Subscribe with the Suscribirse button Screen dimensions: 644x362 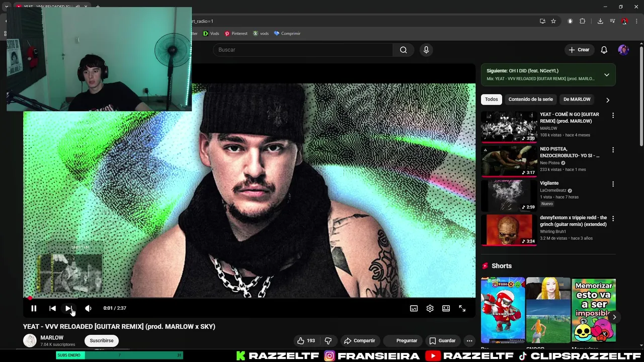(102, 341)
